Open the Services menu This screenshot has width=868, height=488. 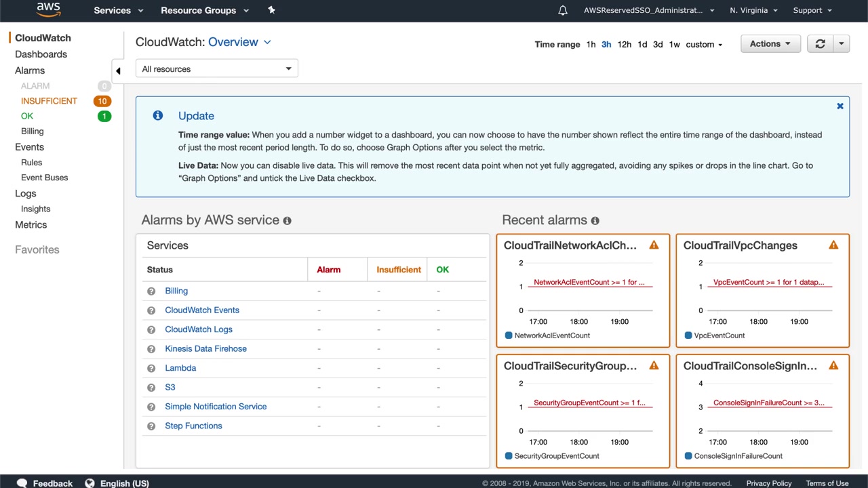pyautogui.click(x=119, y=10)
